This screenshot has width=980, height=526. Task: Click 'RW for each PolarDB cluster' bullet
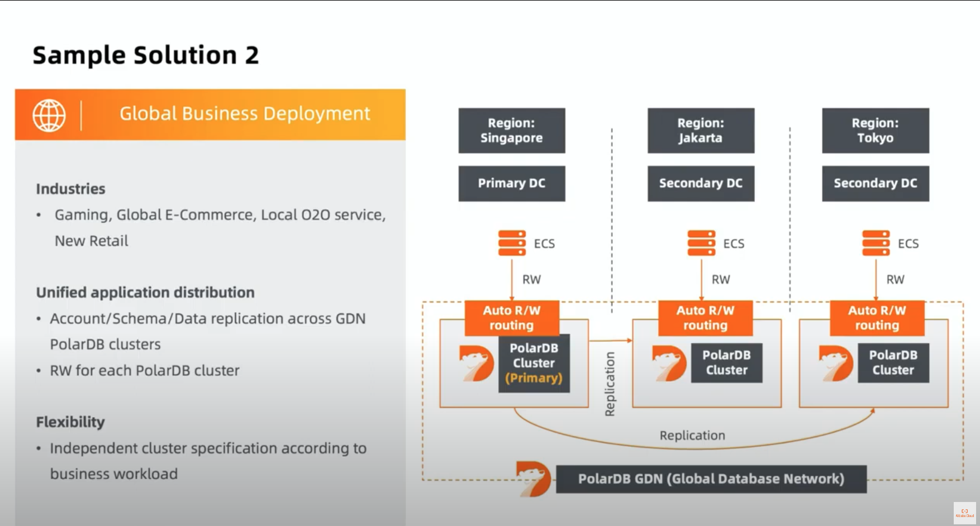coord(145,371)
